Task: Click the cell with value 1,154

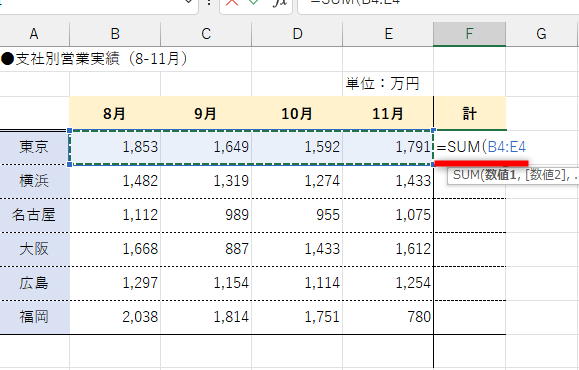Action: click(206, 283)
